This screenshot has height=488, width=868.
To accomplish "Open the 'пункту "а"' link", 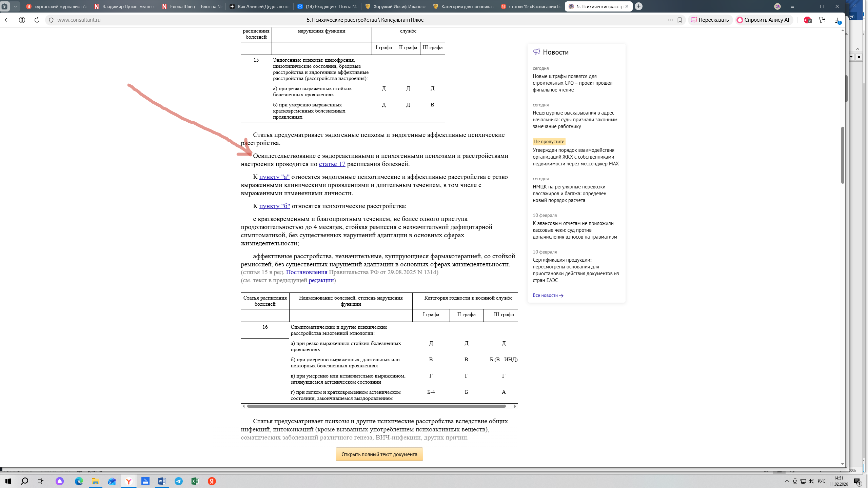I will point(274,177).
